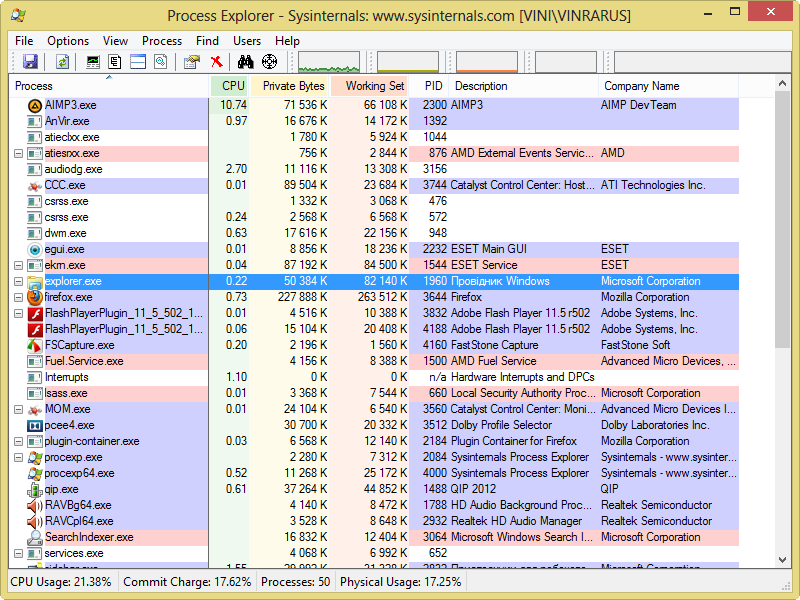This screenshot has width=800, height=600.
Task: Click the green CPU usage mini graph
Action: [x=329, y=62]
